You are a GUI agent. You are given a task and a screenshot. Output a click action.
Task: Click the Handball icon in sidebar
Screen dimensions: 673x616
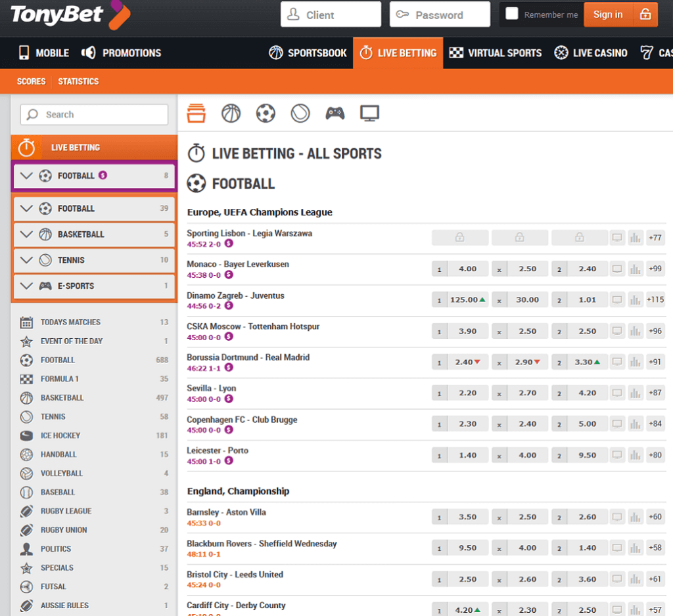[x=26, y=454]
